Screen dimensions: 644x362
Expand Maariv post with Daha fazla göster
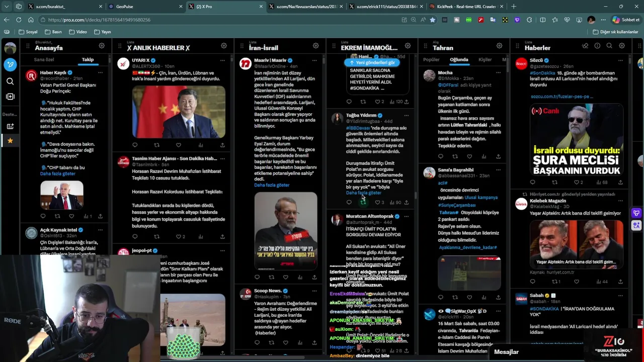272,185
